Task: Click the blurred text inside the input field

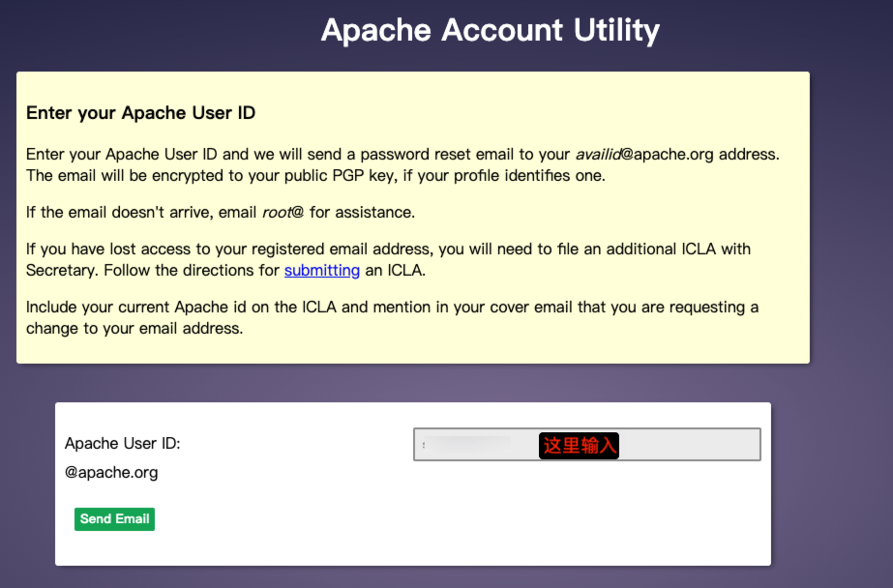Action: click(469, 445)
